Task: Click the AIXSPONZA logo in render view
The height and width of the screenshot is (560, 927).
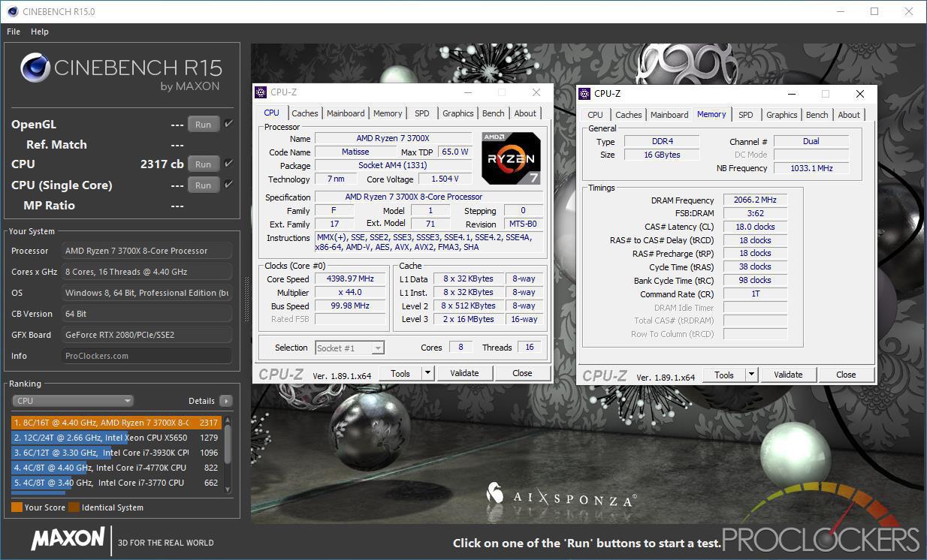Action: (x=561, y=495)
